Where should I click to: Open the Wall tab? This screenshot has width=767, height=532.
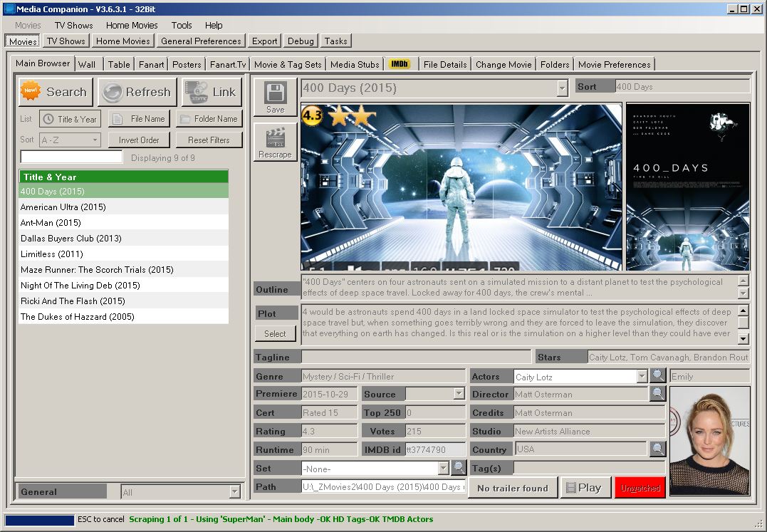(87, 64)
